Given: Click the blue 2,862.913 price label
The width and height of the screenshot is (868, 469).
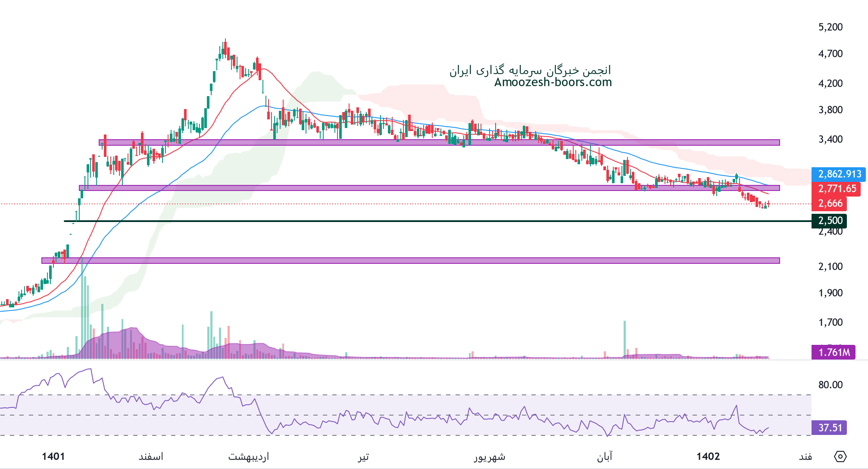Looking at the screenshot, I should (x=839, y=174).
